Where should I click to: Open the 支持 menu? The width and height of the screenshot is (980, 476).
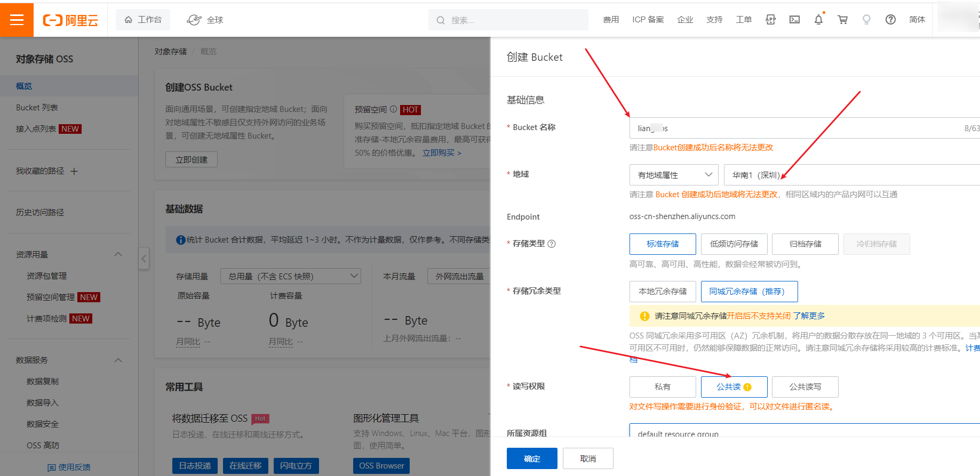[x=714, y=20]
